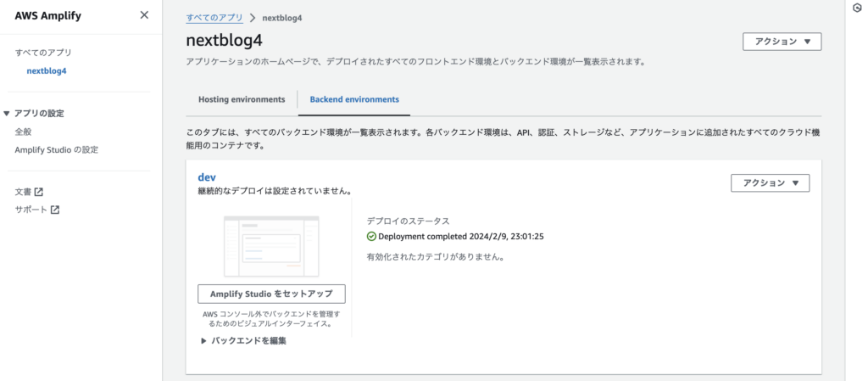The image size is (868, 381).
Task: Open the app-level アクション dropdown
Action: [x=782, y=42]
